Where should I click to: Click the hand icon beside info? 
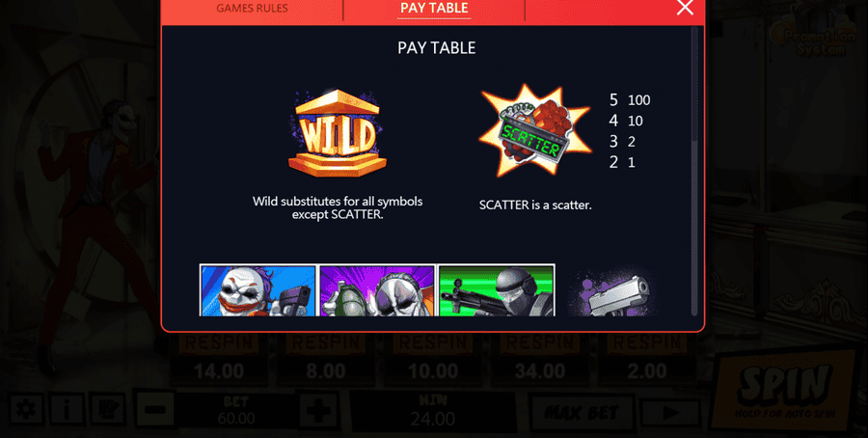[107, 410]
